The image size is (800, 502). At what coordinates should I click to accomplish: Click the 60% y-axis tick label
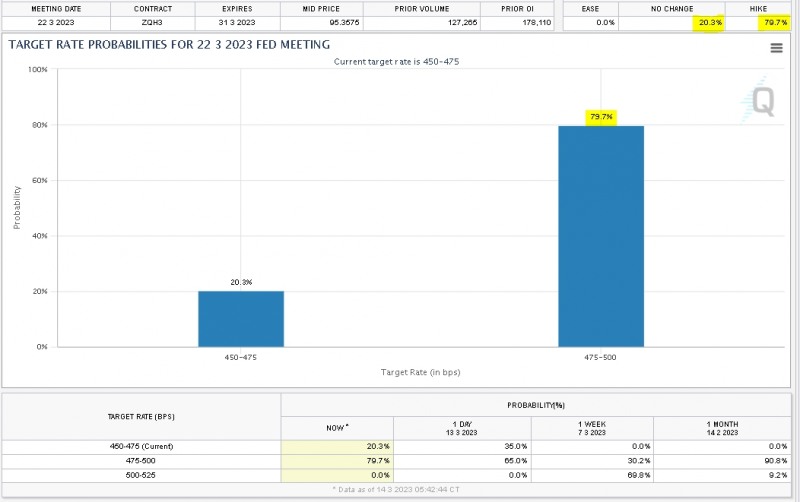41,181
